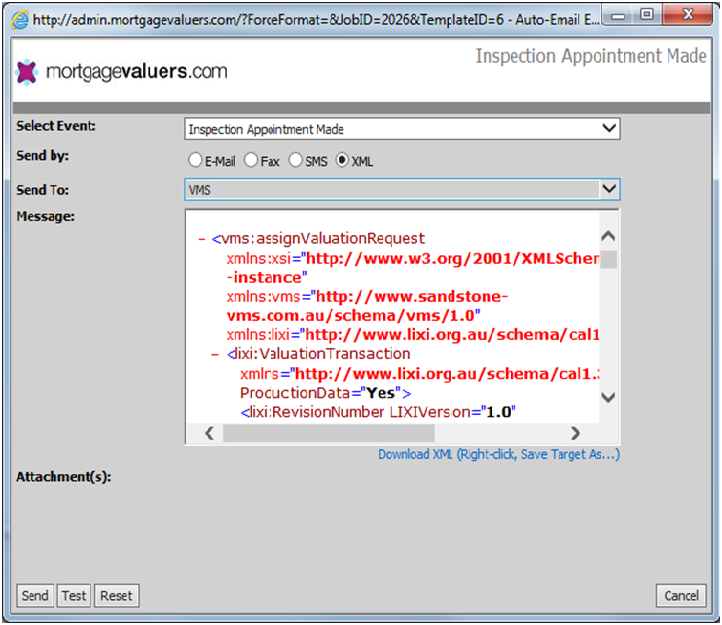Click the Inspection Appointment Made heading
722x625 pixels.
coord(591,56)
